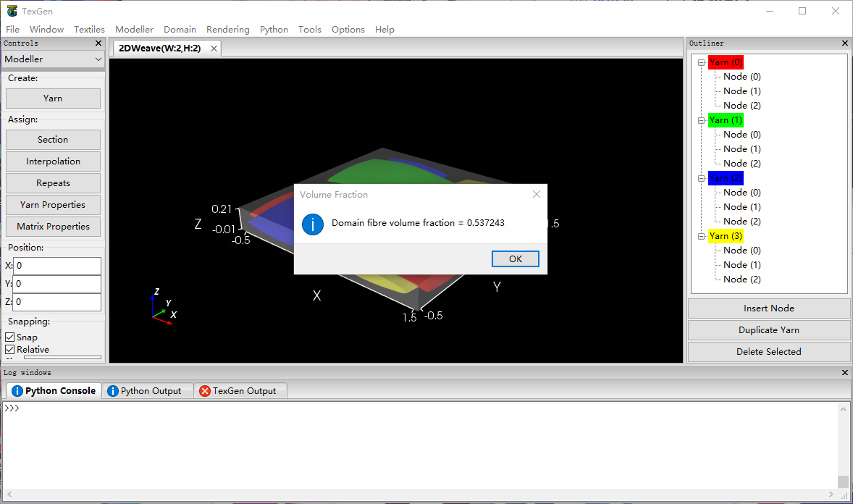Close the 2DWeave tab using its X
Image resolution: width=853 pixels, height=504 pixels.
click(214, 49)
